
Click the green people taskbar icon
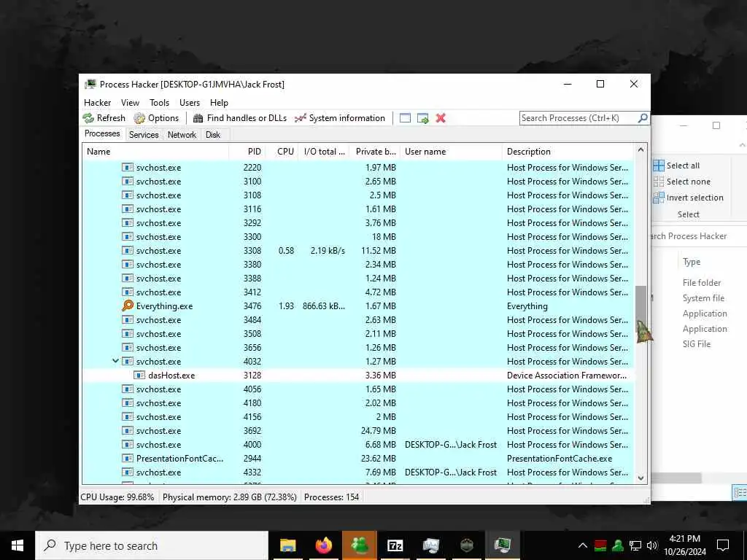[x=359, y=545]
